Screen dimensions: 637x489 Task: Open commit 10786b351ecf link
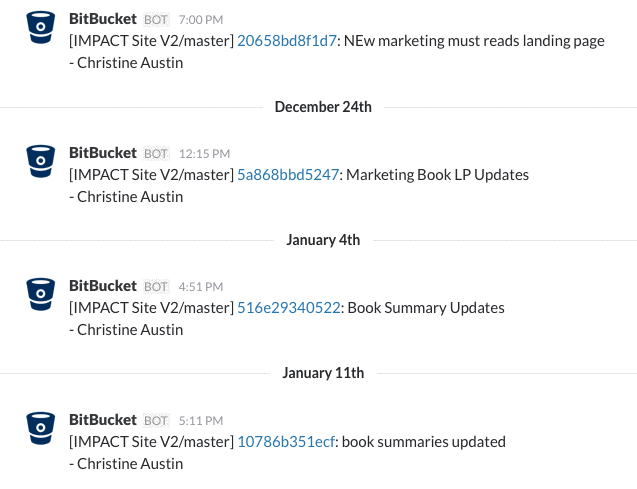[286, 442]
